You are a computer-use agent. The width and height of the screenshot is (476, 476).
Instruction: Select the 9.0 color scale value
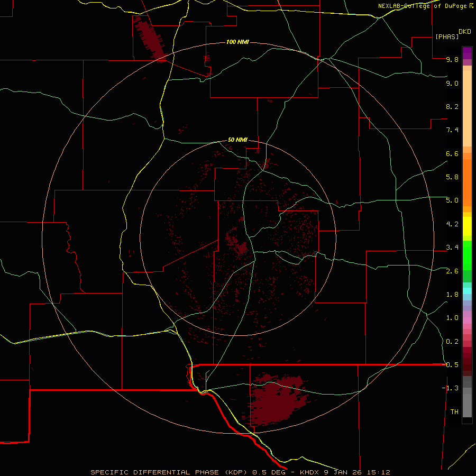click(452, 83)
